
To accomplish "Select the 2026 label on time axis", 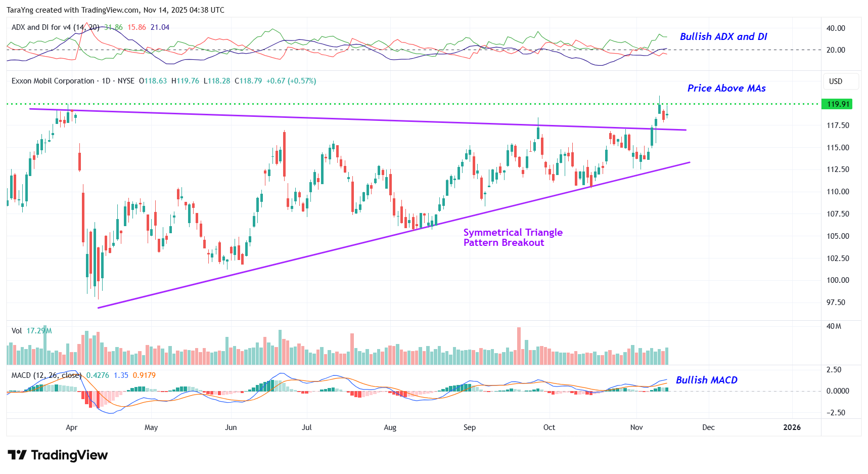I will point(792,427).
